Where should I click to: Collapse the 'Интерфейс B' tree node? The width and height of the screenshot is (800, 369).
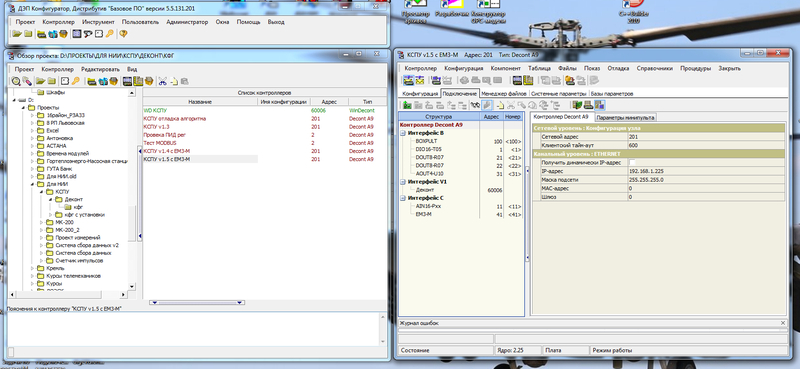pos(404,133)
